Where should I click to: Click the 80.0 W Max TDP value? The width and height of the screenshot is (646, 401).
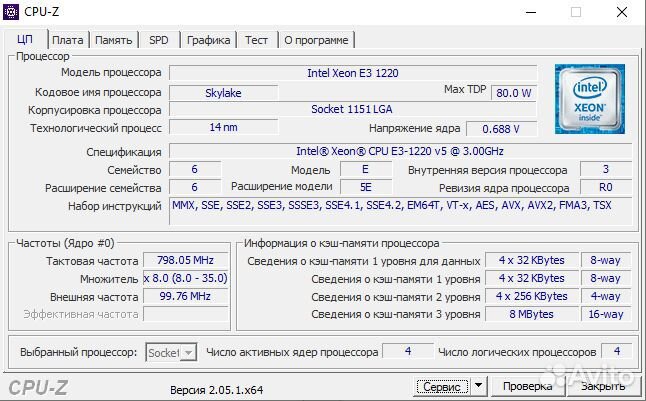(x=514, y=93)
